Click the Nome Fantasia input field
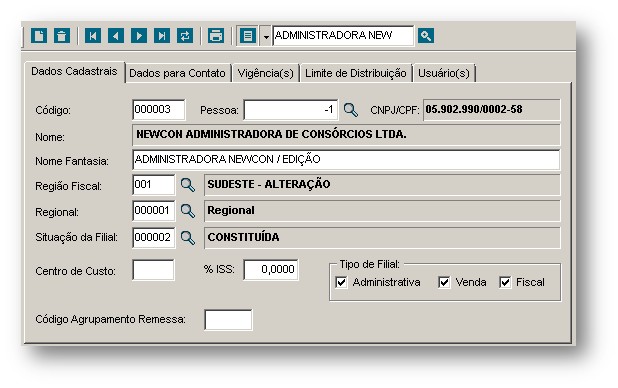Viewport: 618px width, 388px height. click(x=346, y=160)
